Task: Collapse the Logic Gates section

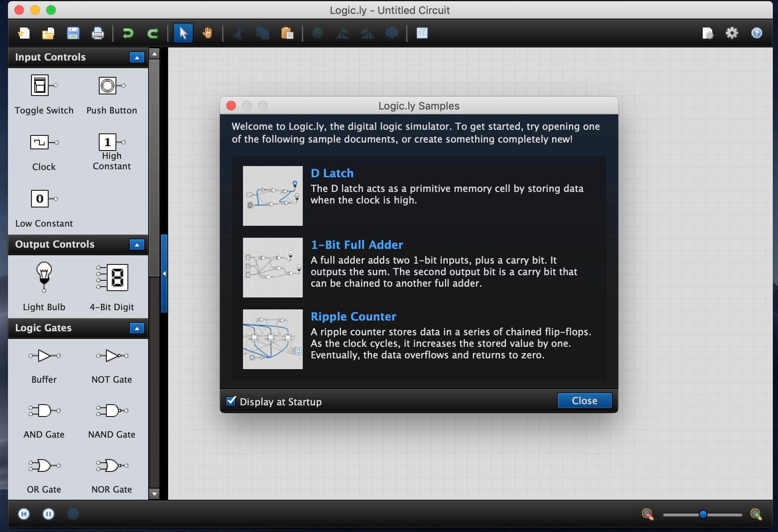Action: coord(137,328)
